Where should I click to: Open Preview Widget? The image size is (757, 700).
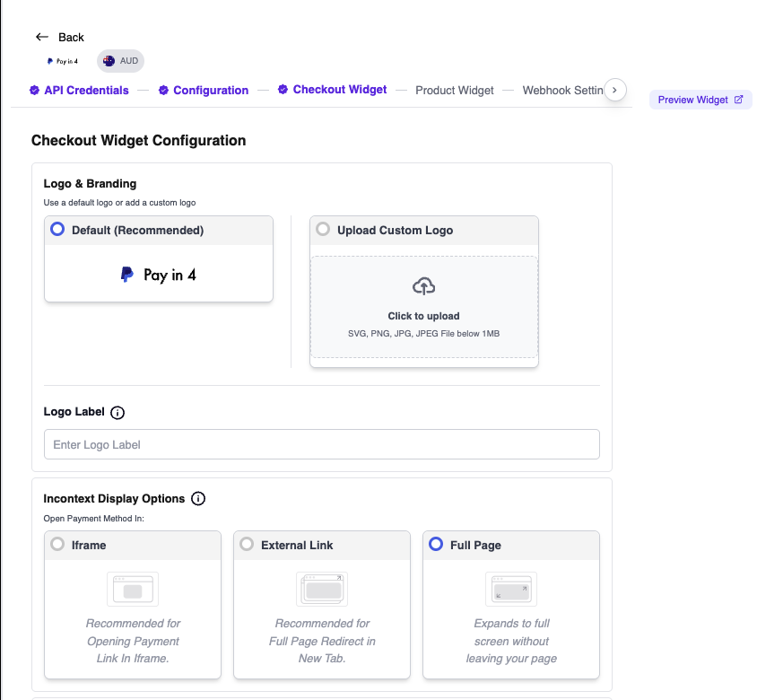700,100
